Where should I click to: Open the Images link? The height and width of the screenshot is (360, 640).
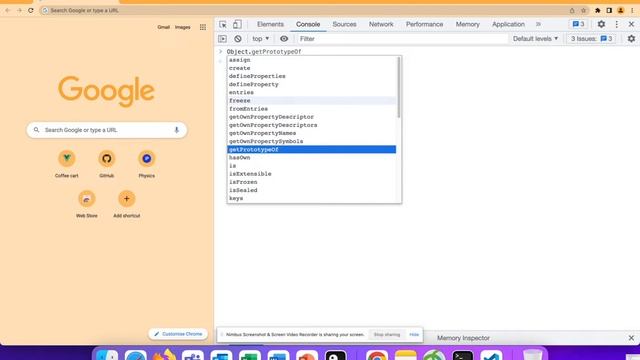point(182,27)
